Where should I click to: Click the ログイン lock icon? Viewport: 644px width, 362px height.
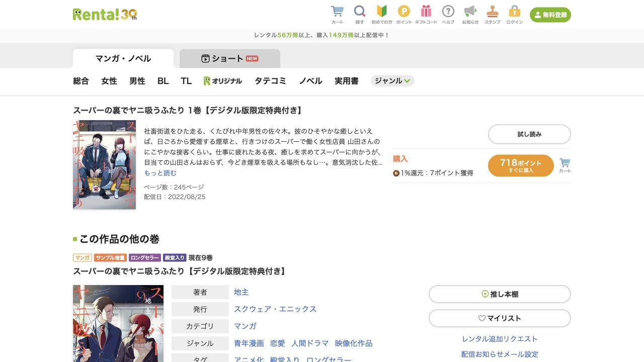pos(515,15)
